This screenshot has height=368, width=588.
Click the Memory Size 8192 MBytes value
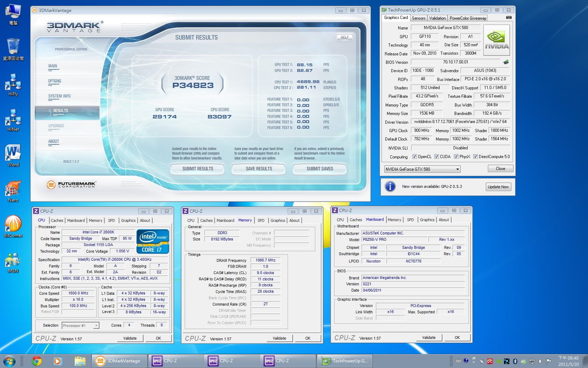(x=222, y=239)
